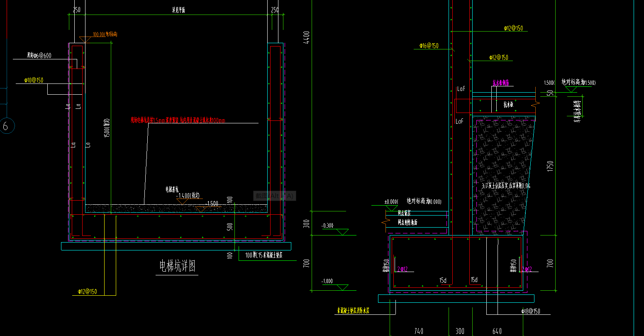Click the 740 bottom dimension text
The image size is (644, 336).
click(x=419, y=331)
